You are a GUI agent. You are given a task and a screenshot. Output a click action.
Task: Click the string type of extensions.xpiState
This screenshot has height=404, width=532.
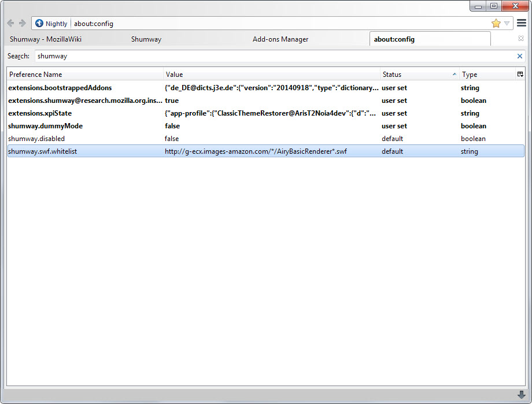470,113
